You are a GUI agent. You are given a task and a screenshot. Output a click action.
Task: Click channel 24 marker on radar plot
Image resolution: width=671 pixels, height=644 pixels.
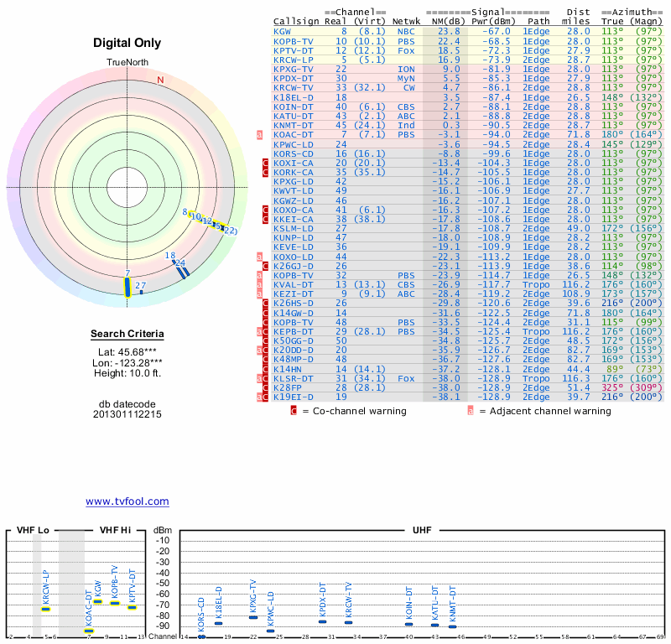pyautogui.click(x=183, y=268)
